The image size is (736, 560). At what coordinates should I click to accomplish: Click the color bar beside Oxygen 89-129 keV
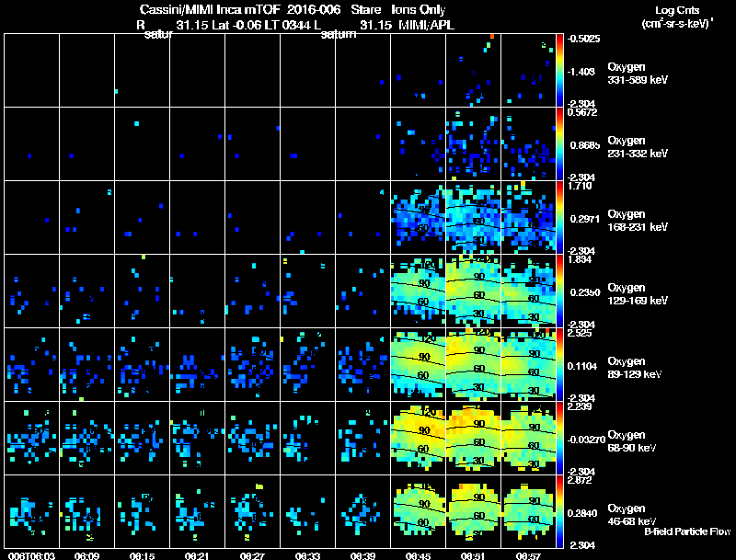[x=559, y=364]
